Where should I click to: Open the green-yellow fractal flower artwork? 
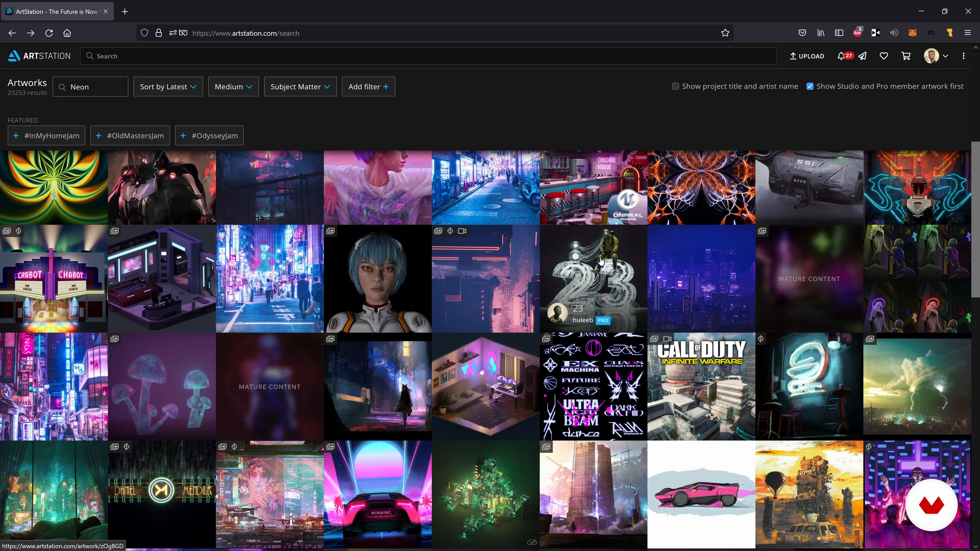point(54,187)
